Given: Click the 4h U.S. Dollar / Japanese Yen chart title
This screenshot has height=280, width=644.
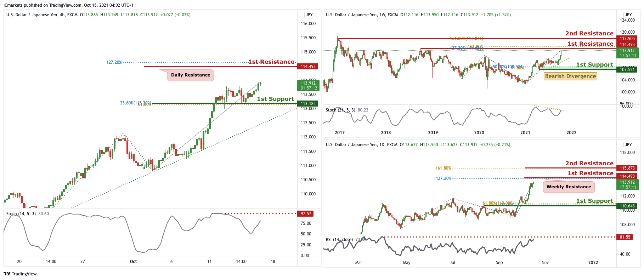Looking at the screenshot, I should (x=42, y=15).
